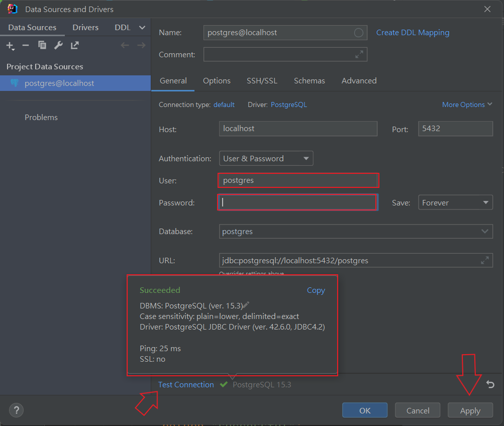
Task: Click the IntelliJ logo in title bar
Action: pyautogui.click(x=12, y=9)
